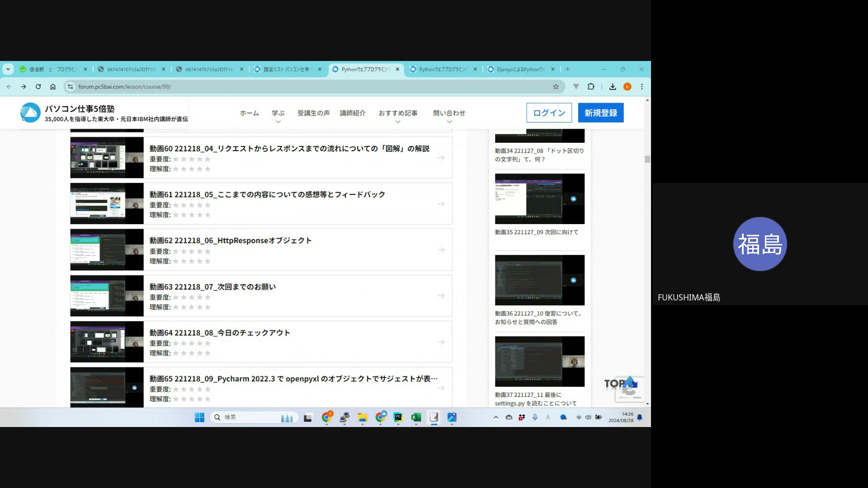Click the ログイン button

coord(549,113)
